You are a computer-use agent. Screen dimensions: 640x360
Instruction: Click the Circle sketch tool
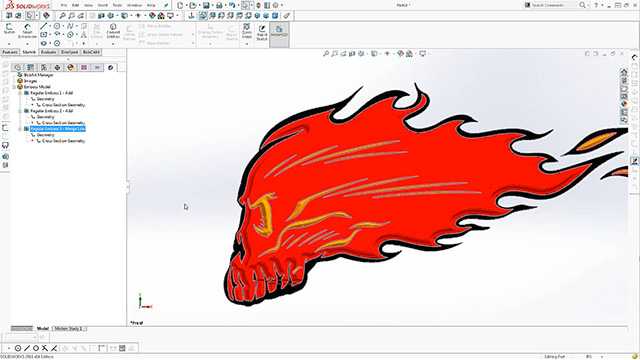click(57, 26)
